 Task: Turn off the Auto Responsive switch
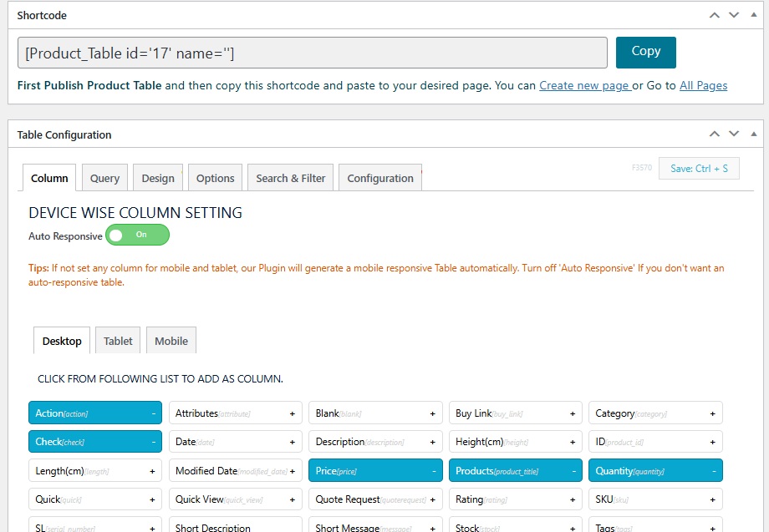pyautogui.click(x=137, y=235)
